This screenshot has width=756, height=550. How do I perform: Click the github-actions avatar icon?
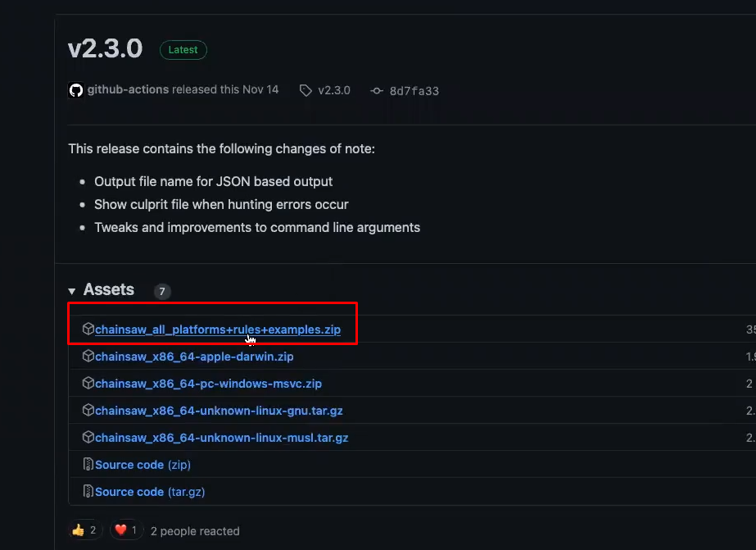[75, 90]
